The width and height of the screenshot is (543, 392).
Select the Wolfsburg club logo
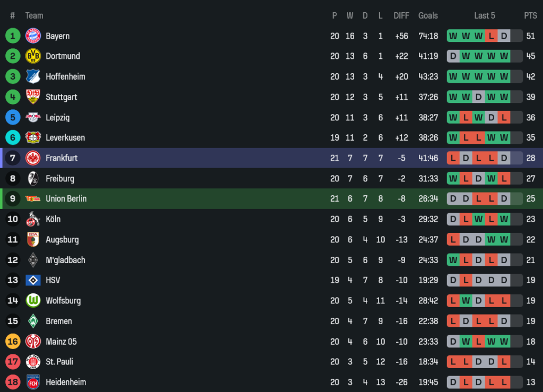[x=33, y=300]
